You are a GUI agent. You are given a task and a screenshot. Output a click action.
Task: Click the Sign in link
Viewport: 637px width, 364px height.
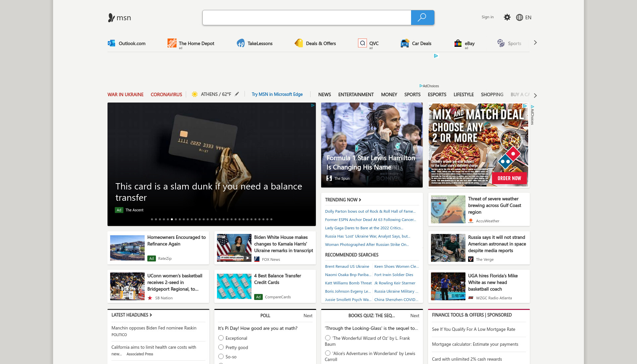click(487, 17)
